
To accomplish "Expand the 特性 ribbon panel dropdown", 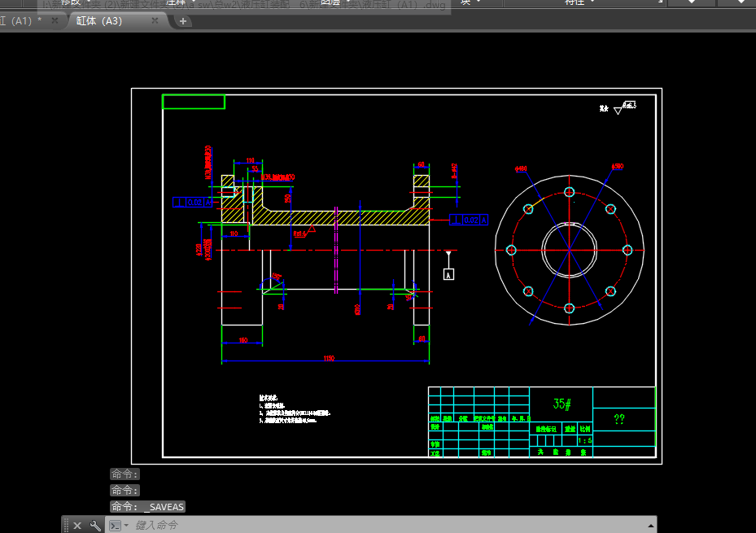I will point(592,2).
